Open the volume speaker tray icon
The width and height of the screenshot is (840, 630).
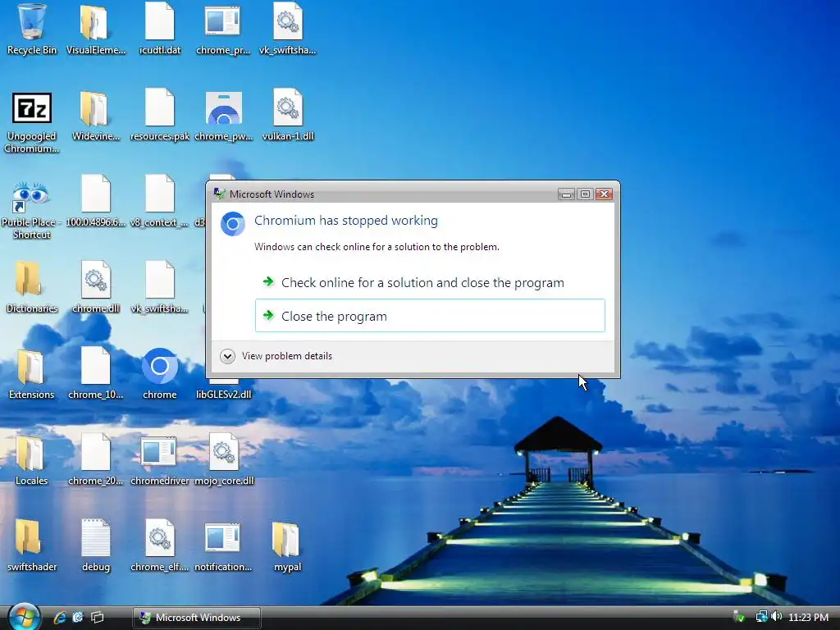[776, 617]
